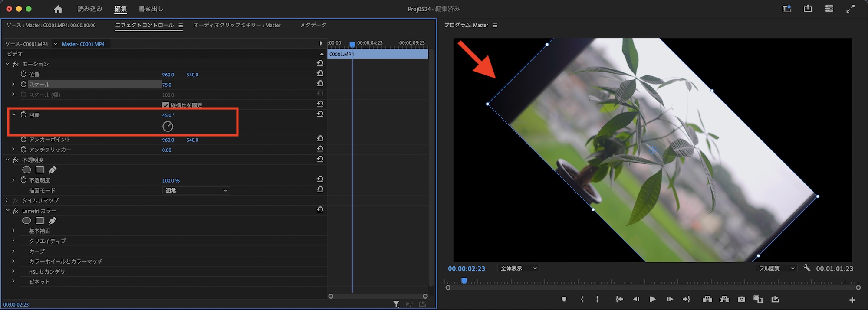This screenshot has width=868, height=310.
Task: Create ellipse mask under Lumetri カラー
Action: click(x=26, y=221)
